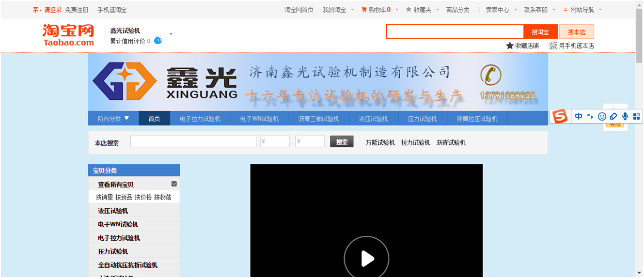
Task: Expand the 所有分类 dropdown in shop navigation
Action: point(113,119)
